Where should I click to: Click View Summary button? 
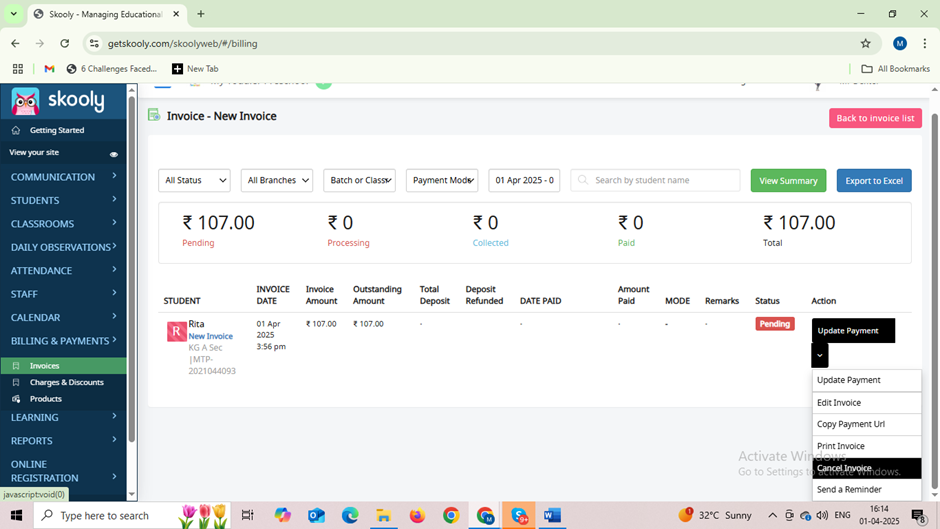tap(788, 181)
